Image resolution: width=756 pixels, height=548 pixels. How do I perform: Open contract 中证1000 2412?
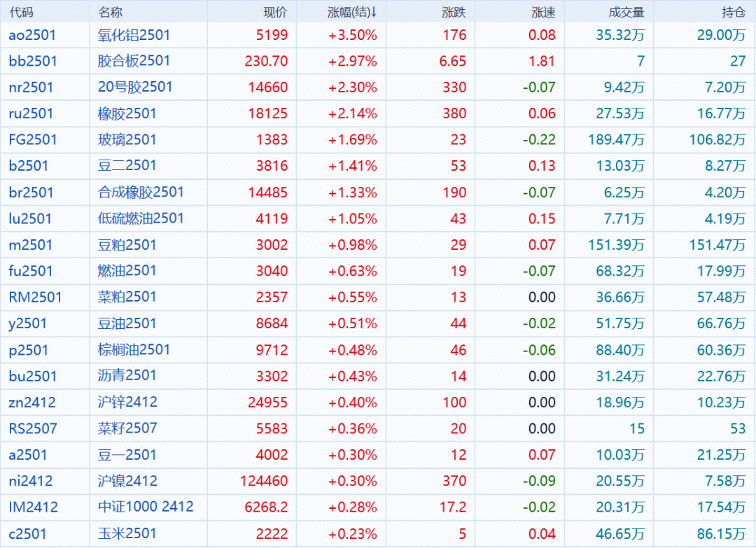click(x=146, y=507)
